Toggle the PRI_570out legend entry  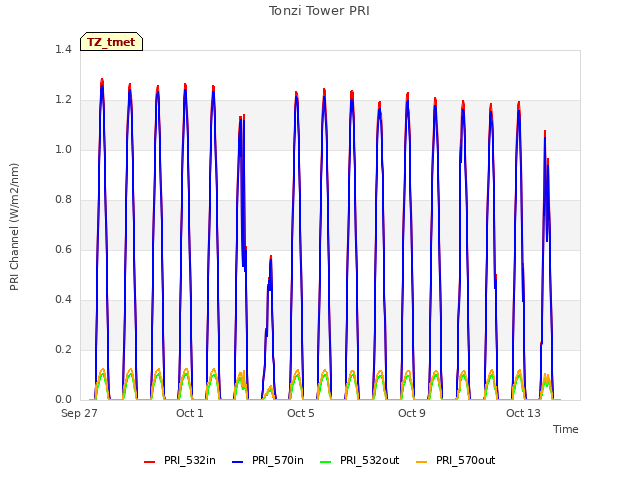(x=456, y=461)
